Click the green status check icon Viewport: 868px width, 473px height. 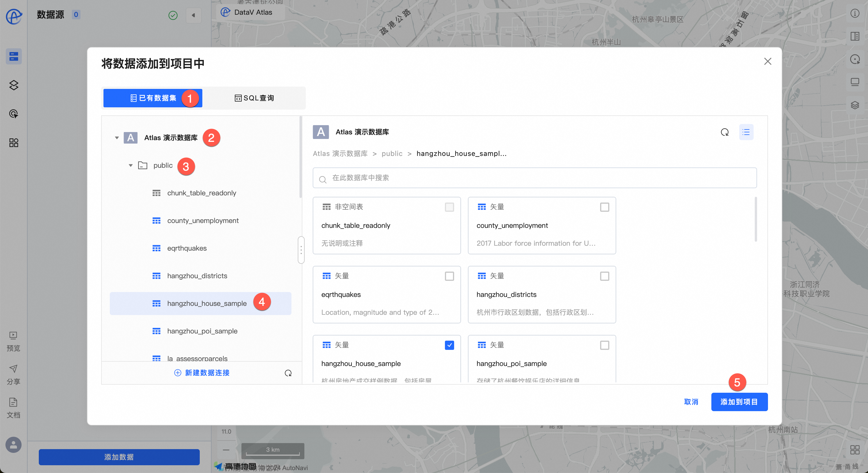pyautogui.click(x=173, y=15)
